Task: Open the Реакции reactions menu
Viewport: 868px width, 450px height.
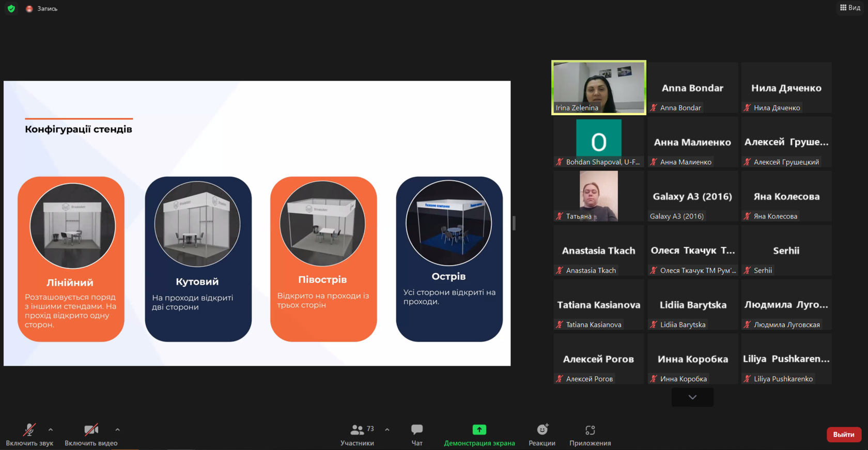Action: (542, 435)
